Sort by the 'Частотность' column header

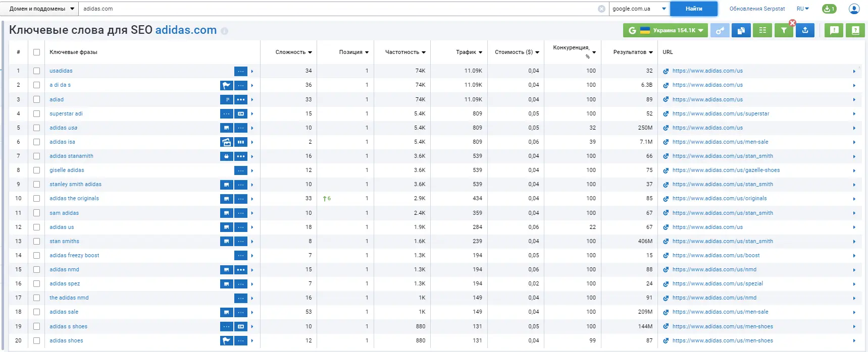coord(405,52)
